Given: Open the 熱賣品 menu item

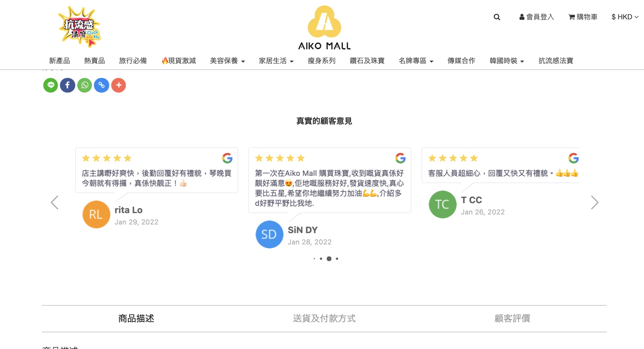Looking at the screenshot, I should pos(94,61).
